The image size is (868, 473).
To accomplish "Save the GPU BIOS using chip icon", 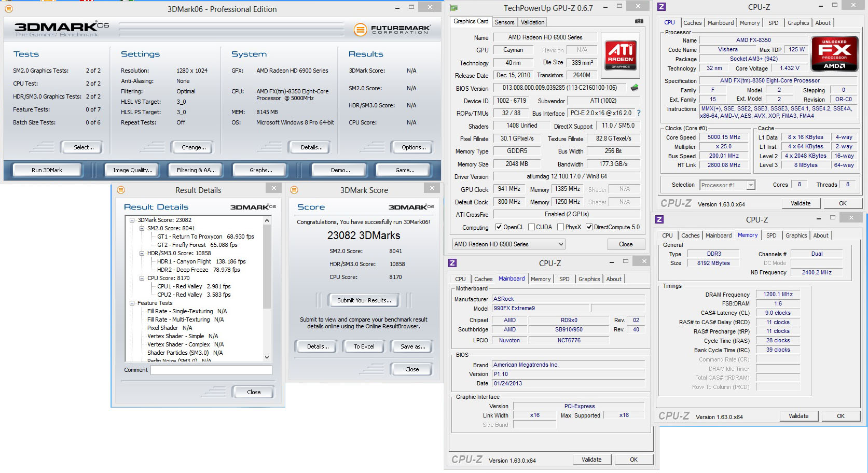I will (x=634, y=88).
